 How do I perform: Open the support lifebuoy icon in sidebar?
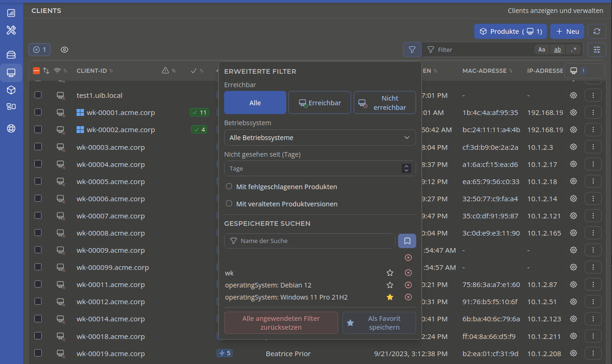(x=11, y=128)
